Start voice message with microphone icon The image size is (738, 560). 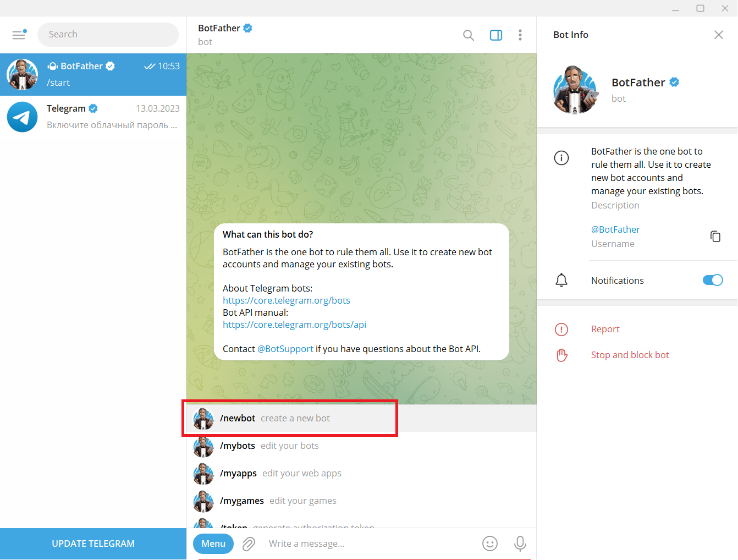tap(520, 543)
